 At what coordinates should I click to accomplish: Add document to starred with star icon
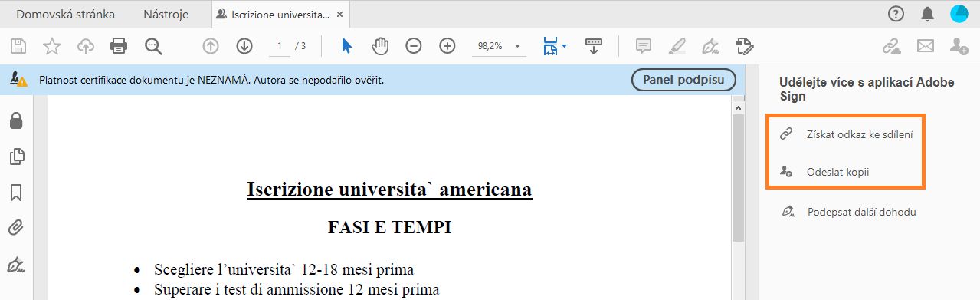point(51,46)
